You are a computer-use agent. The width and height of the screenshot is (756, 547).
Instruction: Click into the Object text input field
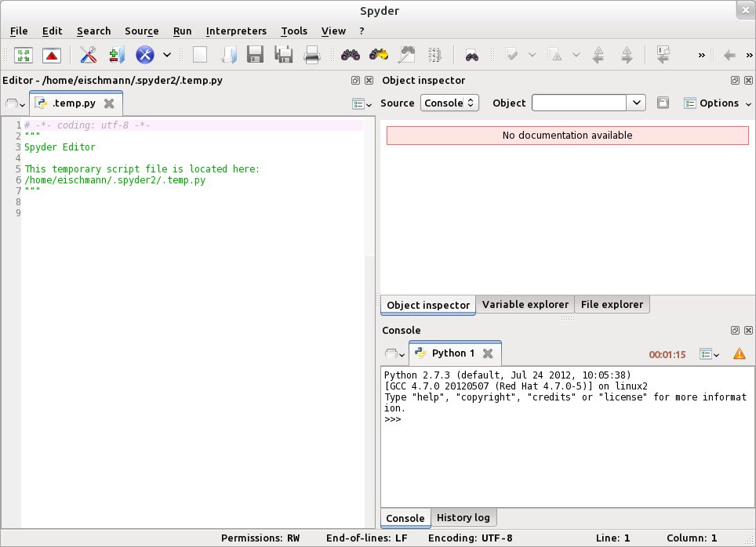[x=579, y=103]
